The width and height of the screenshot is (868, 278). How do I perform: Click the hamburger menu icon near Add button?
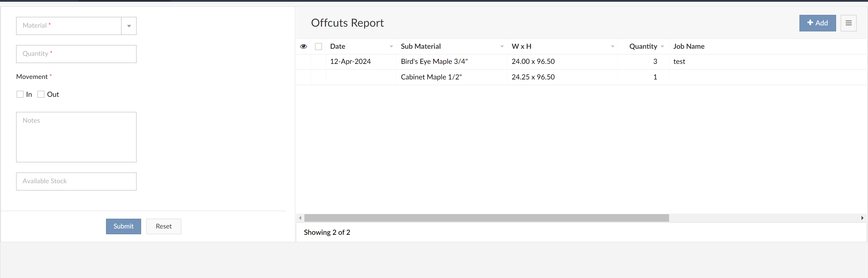849,23
